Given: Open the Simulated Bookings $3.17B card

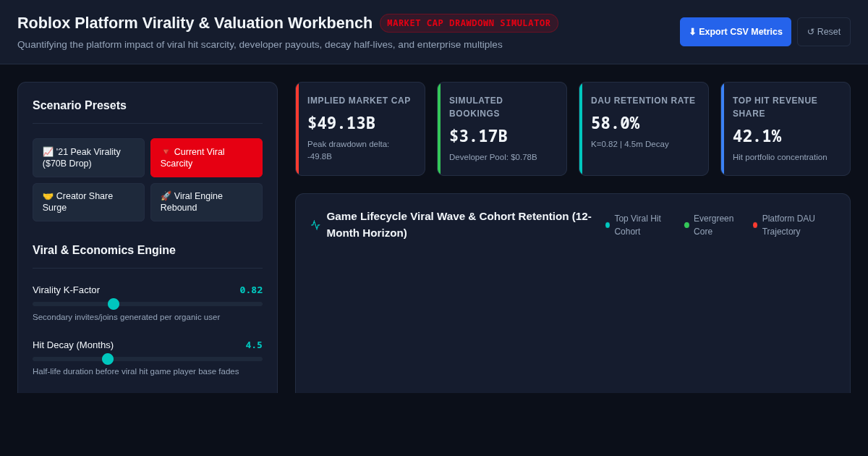Looking at the screenshot, I should (502, 129).
